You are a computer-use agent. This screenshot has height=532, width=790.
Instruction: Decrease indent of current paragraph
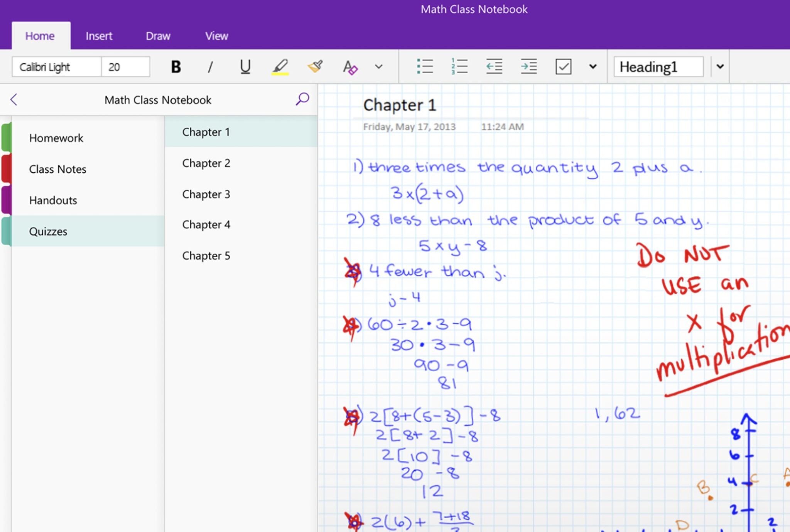pos(494,66)
